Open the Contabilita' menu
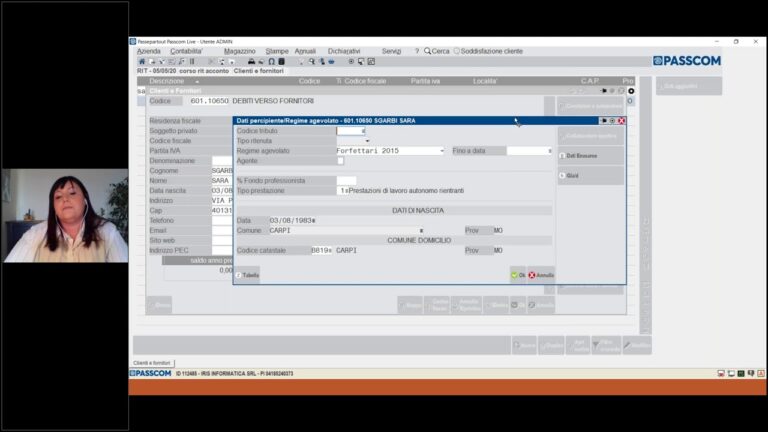Viewport: 768px width, 432px height. (x=186, y=51)
